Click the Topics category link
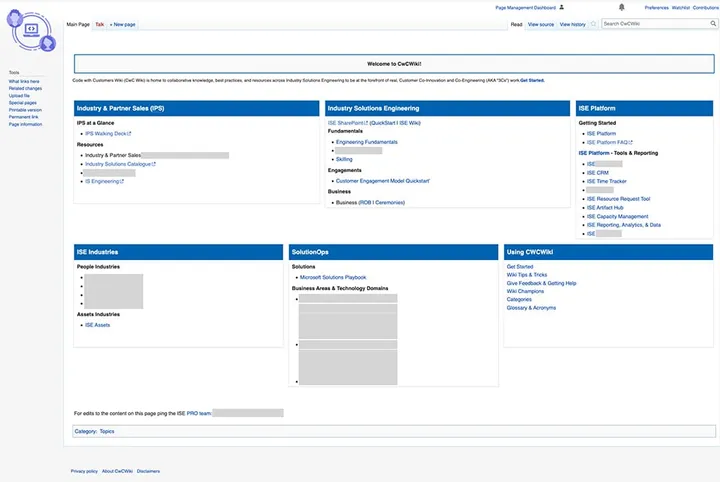The image size is (720, 482). (107, 431)
